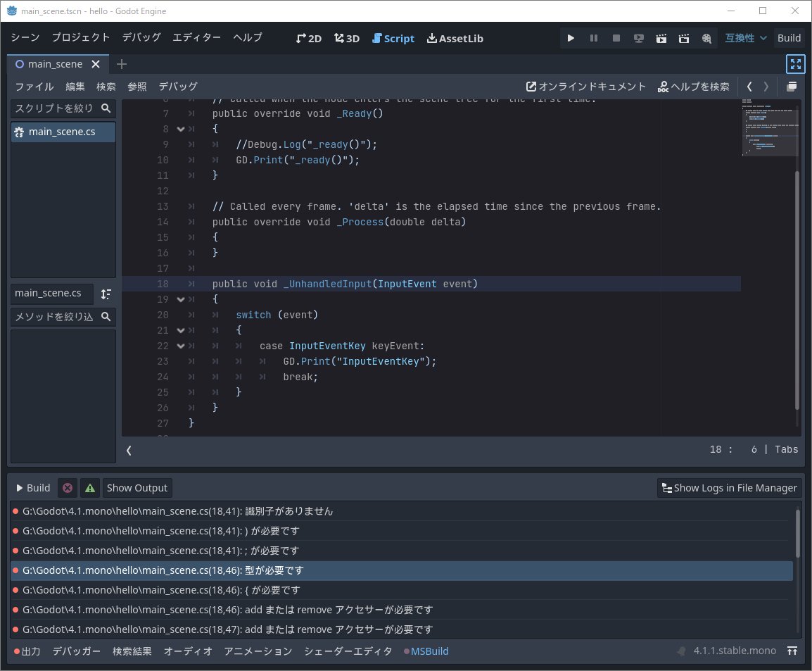Toggle the error filter button in MSBuild panel
The height and width of the screenshot is (671, 812).
[68, 488]
